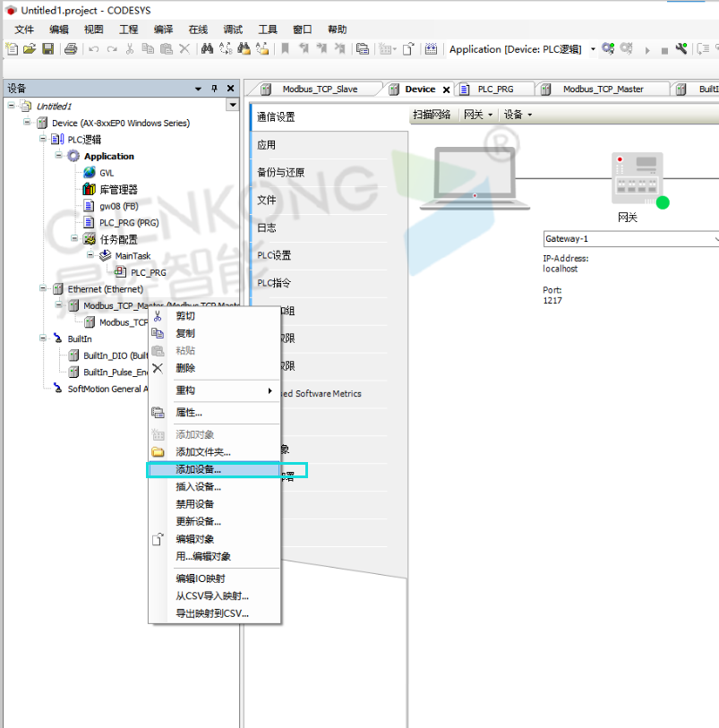Open the Gateway-1 combo box
The image size is (719, 728).
pyautogui.click(x=631, y=239)
